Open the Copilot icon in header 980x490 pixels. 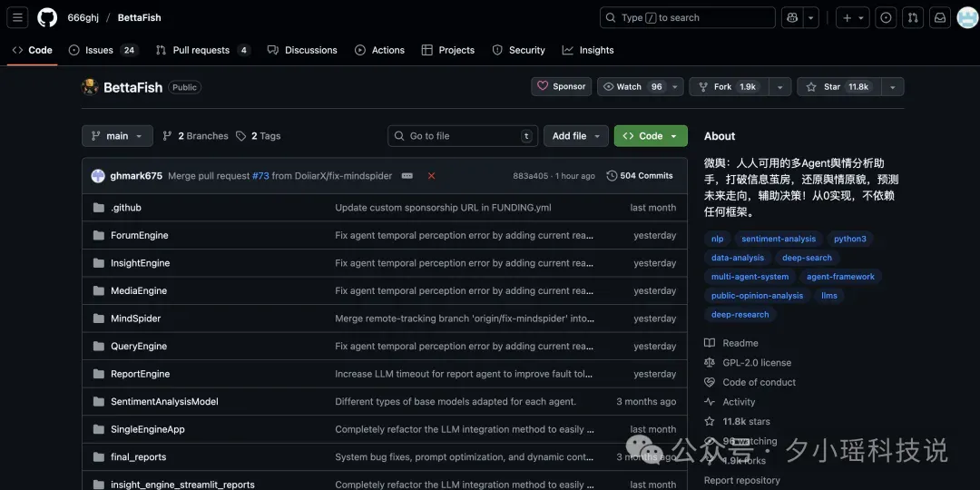pyautogui.click(x=792, y=17)
